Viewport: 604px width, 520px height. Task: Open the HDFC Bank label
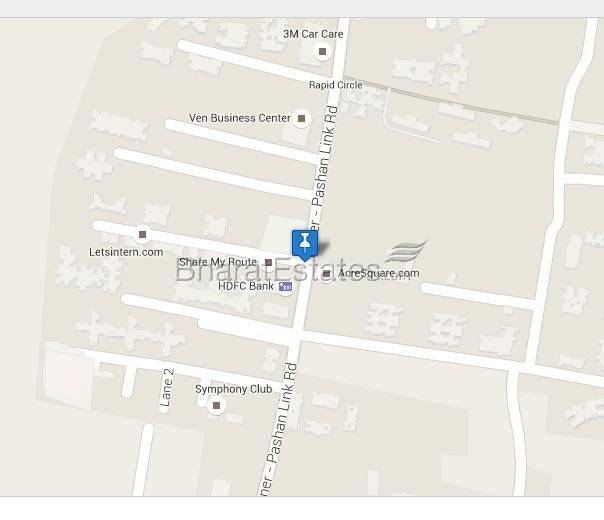246,286
